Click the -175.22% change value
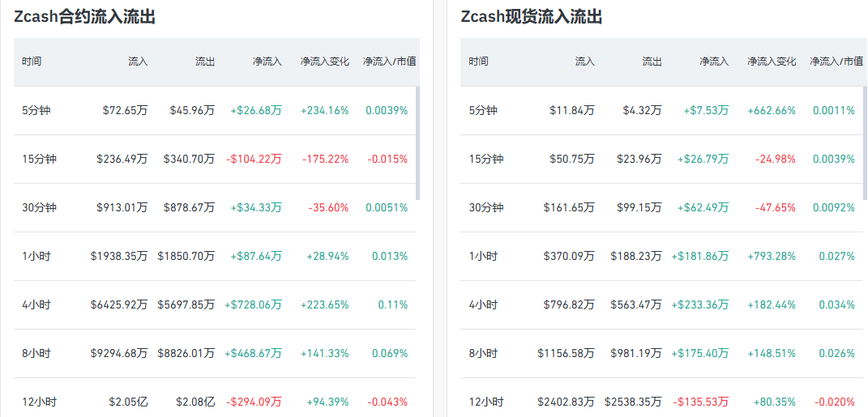This screenshot has height=417, width=868. tap(326, 160)
